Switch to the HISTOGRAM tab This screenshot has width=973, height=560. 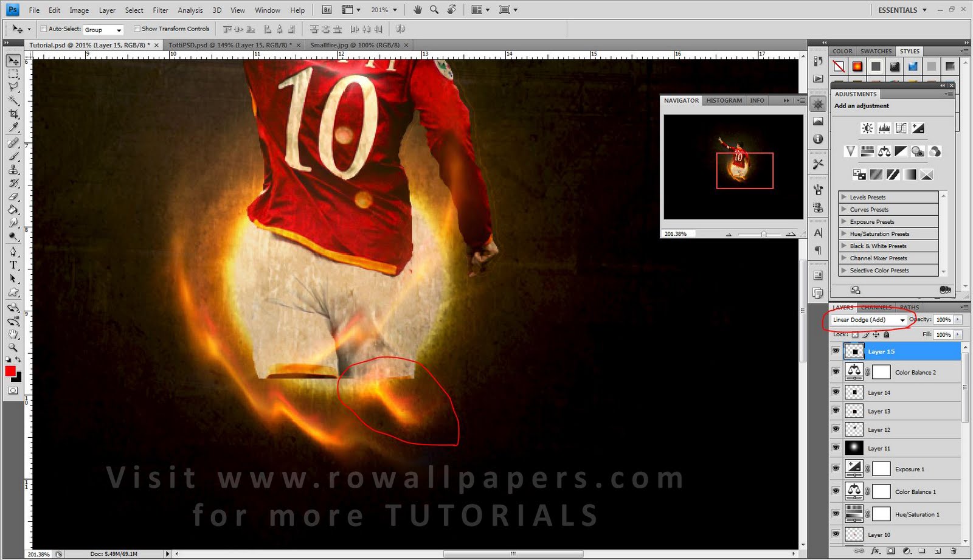pyautogui.click(x=724, y=100)
